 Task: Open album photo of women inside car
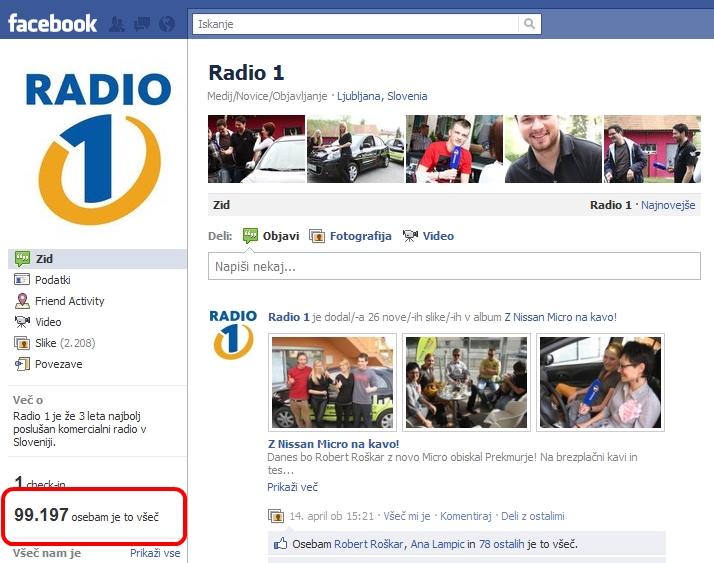[x=600, y=382]
